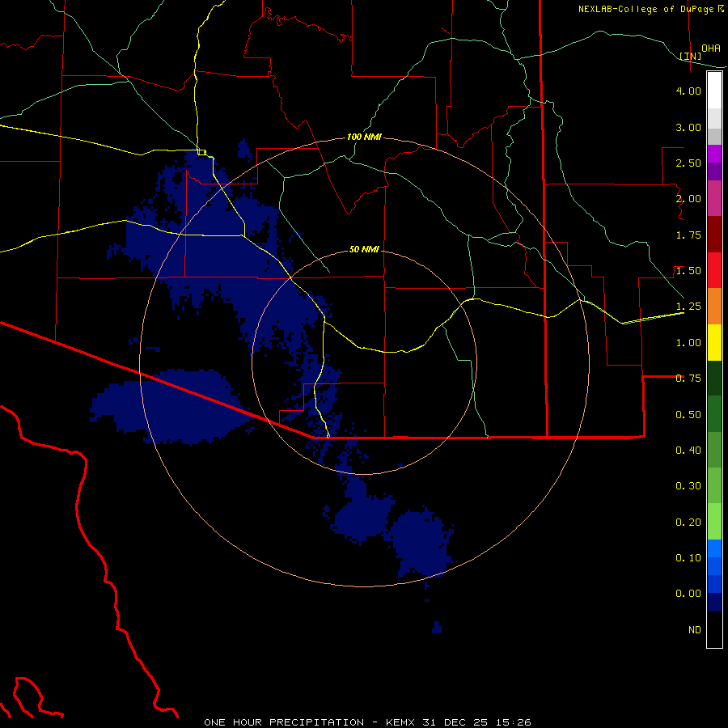728x728 pixels.
Task: Click the "ONE HOUR PRECIPITATION" title text
Action: (284, 722)
